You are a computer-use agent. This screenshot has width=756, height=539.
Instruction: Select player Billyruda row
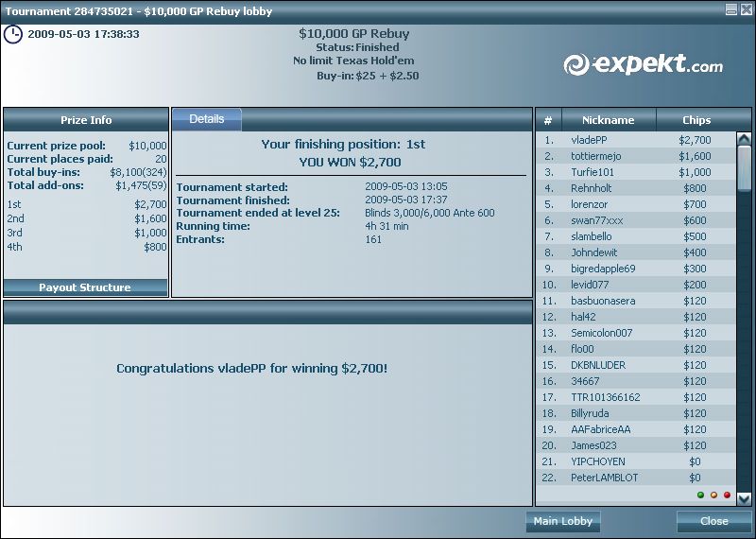636,413
